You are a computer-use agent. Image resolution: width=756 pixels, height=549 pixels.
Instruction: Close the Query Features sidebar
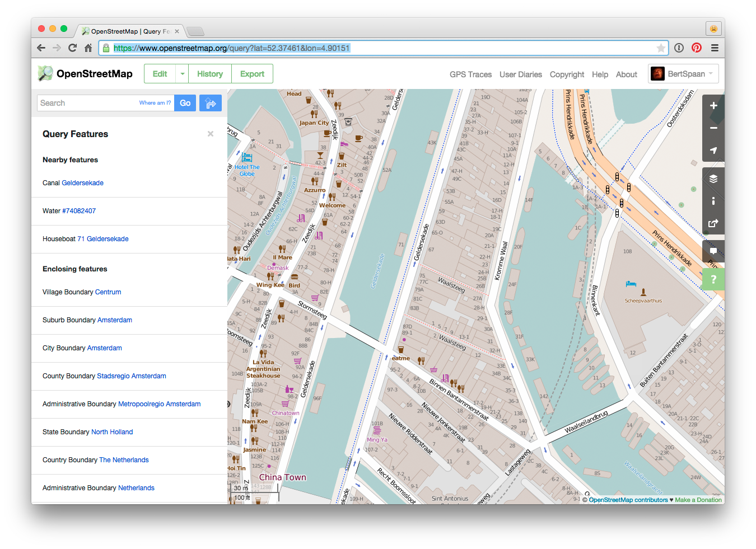(x=211, y=134)
